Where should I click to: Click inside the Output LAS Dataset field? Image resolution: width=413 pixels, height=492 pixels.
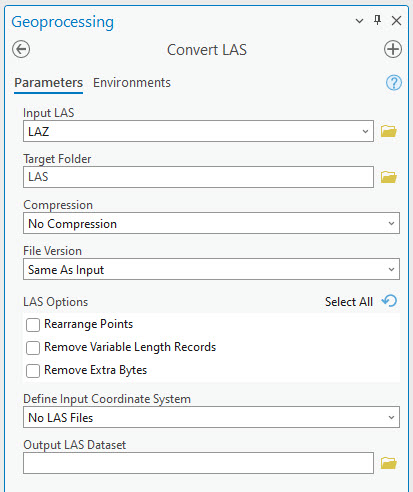coord(198,463)
